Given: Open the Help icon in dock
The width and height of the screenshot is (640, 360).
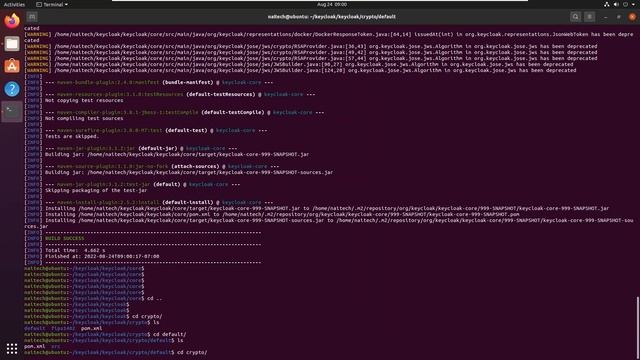Looking at the screenshot, I should point(12,89).
